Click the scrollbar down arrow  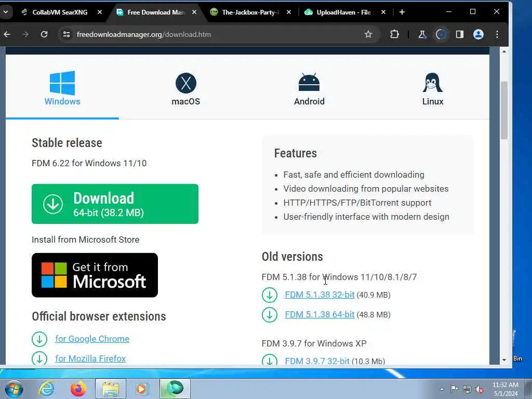click(504, 360)
